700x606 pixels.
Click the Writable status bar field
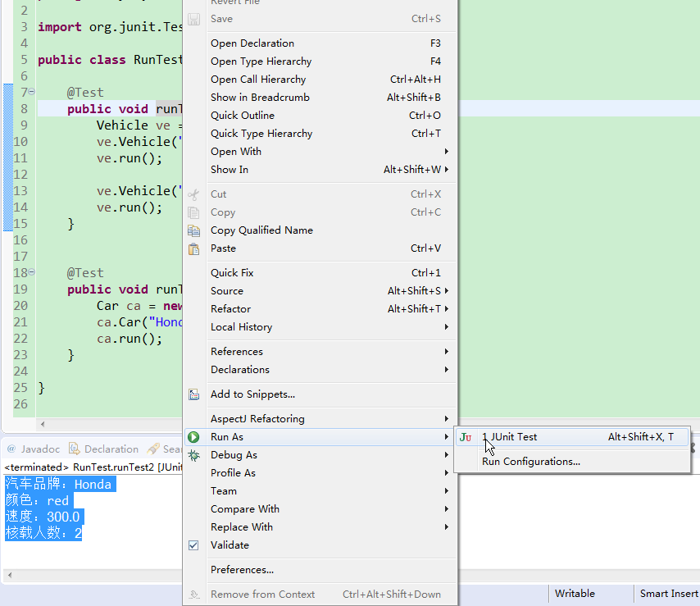tap(575, 594)
